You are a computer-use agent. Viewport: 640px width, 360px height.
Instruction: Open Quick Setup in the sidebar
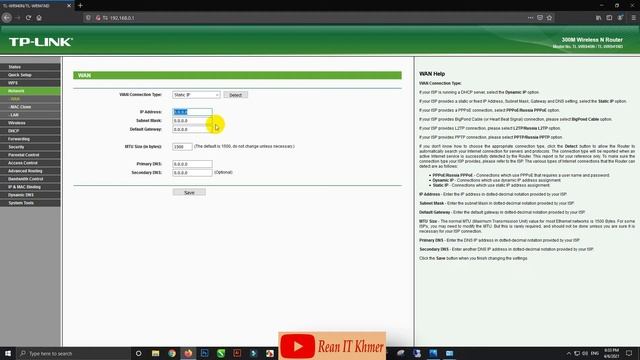30,75
